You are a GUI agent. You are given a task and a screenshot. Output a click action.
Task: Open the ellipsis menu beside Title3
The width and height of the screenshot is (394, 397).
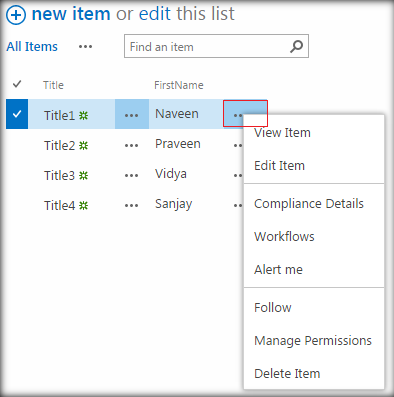click(x=131, y=176)
